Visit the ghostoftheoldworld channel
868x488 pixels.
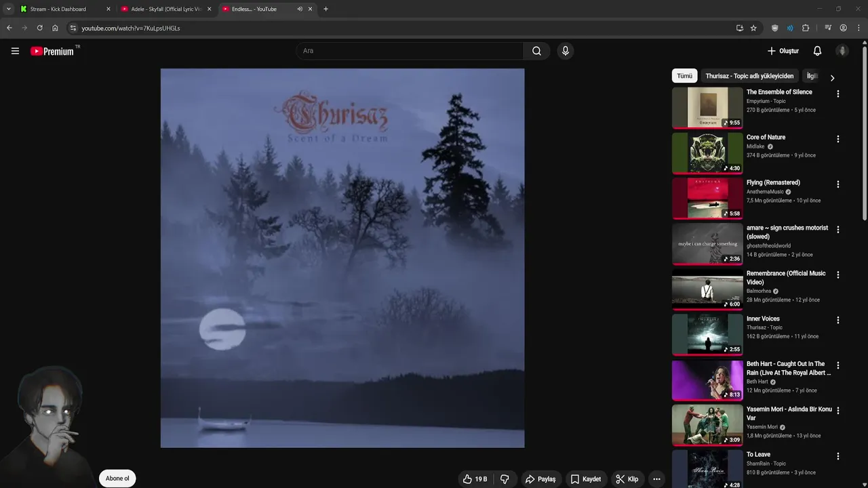(x=768, y=245)
